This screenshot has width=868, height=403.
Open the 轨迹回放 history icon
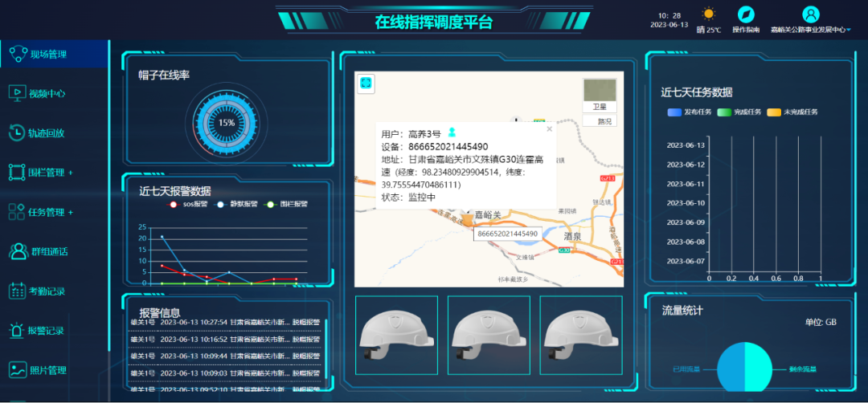(17, 132)
